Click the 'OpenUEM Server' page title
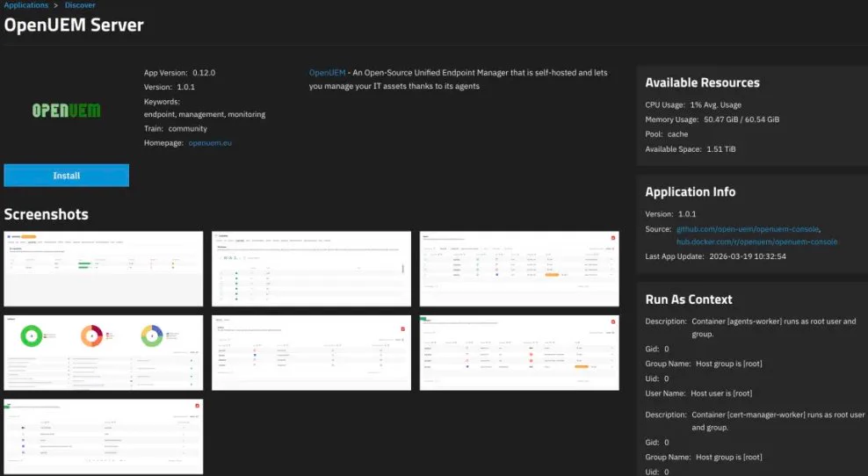Image resolution: width=868 pixels, height=476 pixels. 74,25
